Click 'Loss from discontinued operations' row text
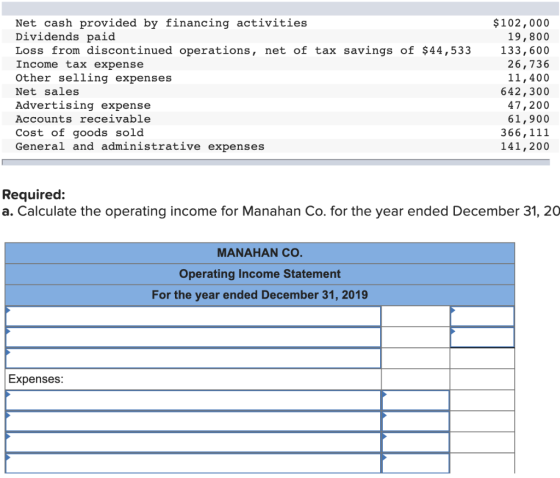The height and width of the screenshot is (478, 560). (243, 50)
